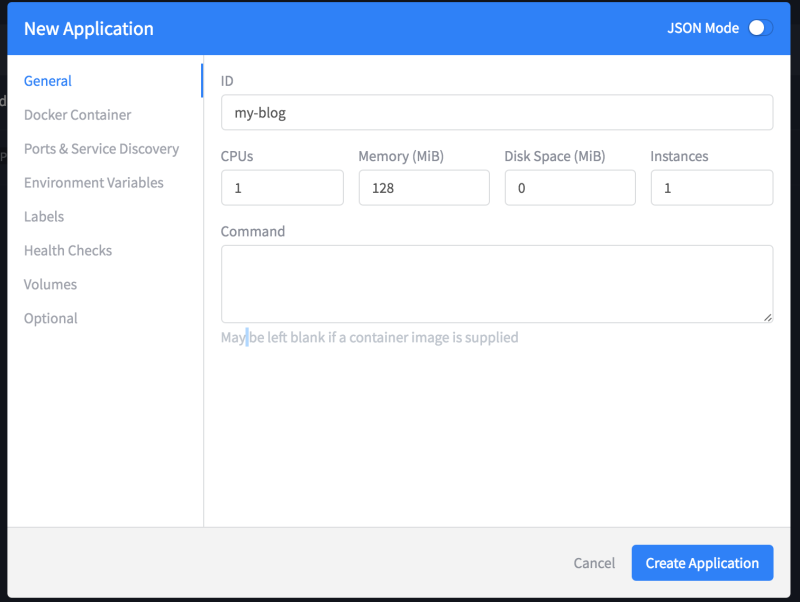Screen dimensions: 800x602
Task: Focus the CPUs input field
Action: [281, 188]
